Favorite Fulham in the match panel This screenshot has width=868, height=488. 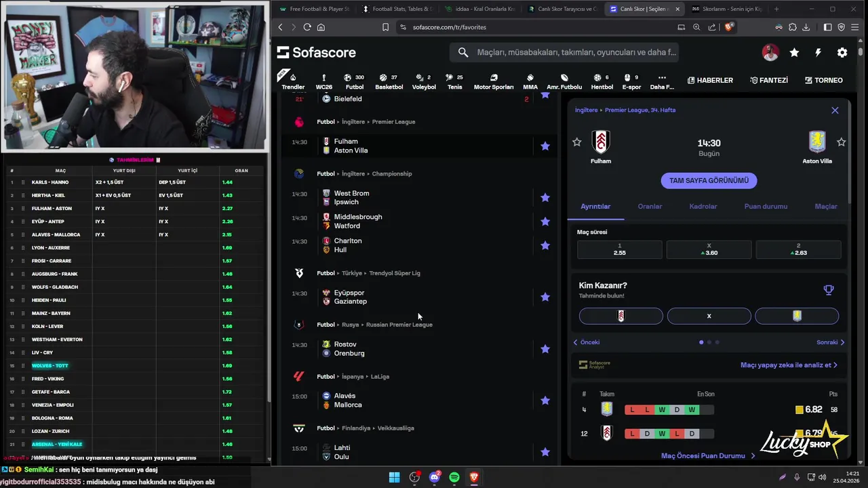pos(577,142)
